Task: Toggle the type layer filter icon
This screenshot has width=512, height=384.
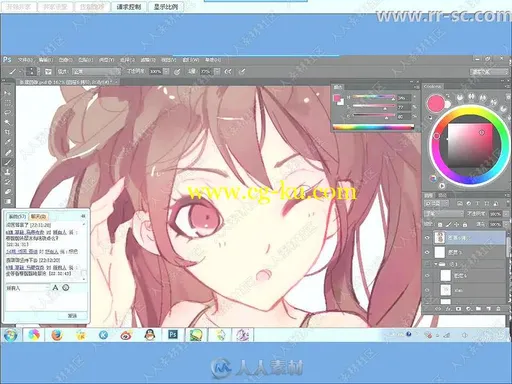Action: pos(478,203)
